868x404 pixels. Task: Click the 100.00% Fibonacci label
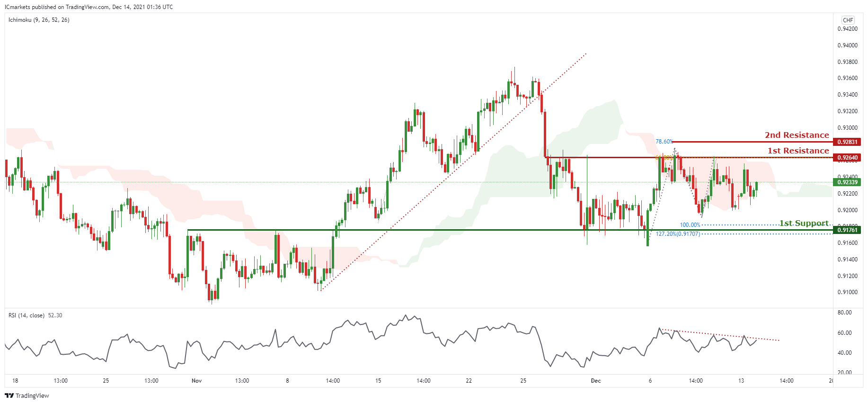[x=690, y=225]
